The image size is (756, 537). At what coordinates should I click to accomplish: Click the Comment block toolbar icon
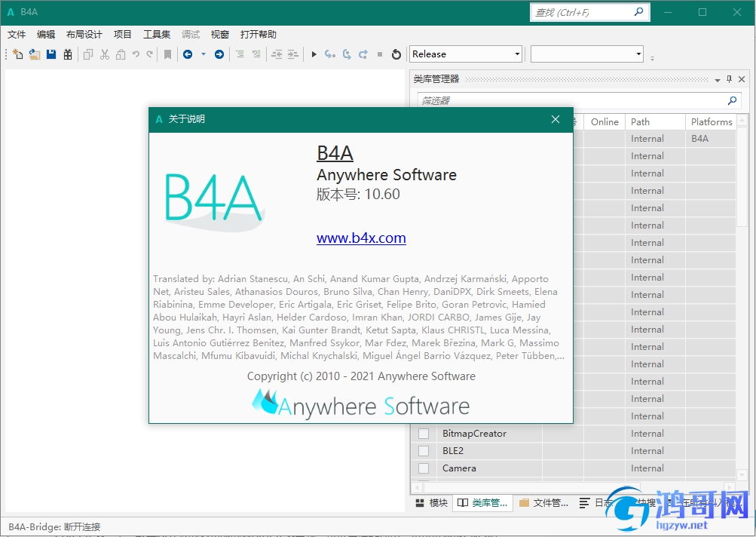240,54
